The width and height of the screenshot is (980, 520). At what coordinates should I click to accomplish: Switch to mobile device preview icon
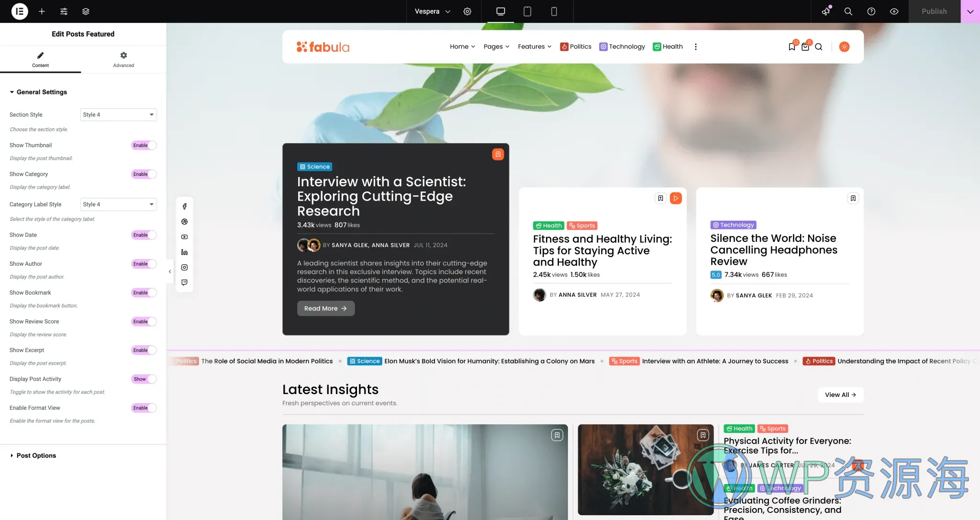tap(554, 11)
